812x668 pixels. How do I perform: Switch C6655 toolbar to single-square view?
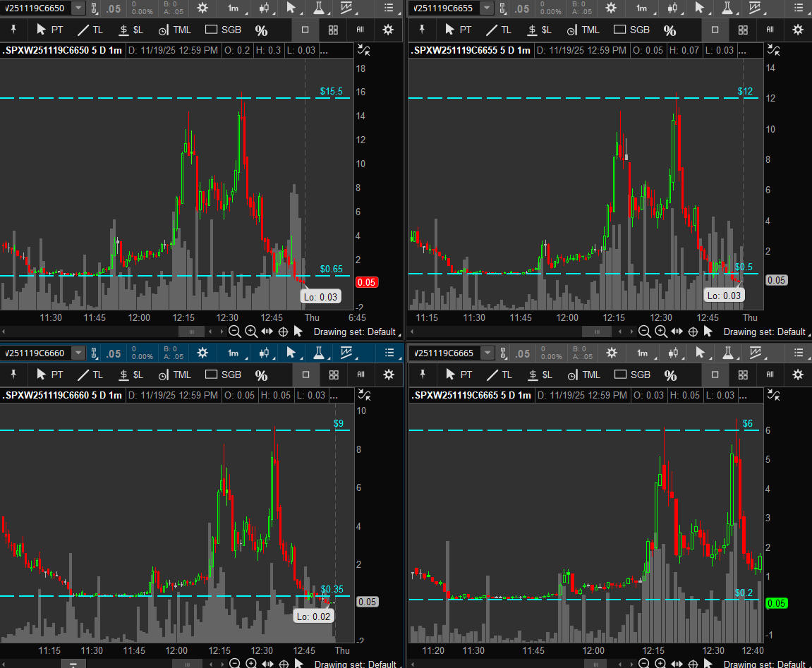tap(715, 30)
